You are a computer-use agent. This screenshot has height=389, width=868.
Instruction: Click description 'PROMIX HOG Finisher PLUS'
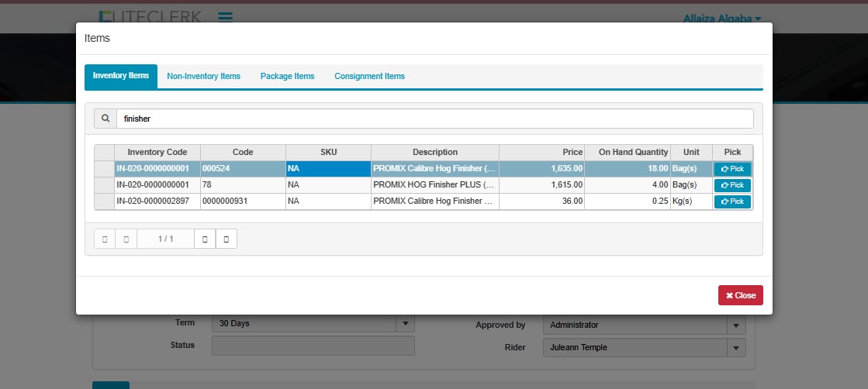pyautogui.click(x=435, y=185)
